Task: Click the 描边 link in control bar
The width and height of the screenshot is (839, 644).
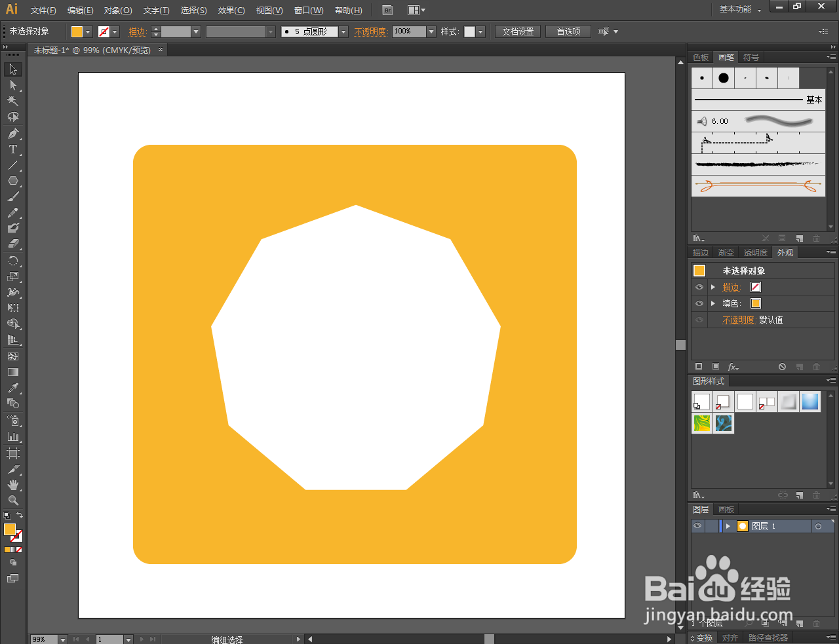Action: 138,31
